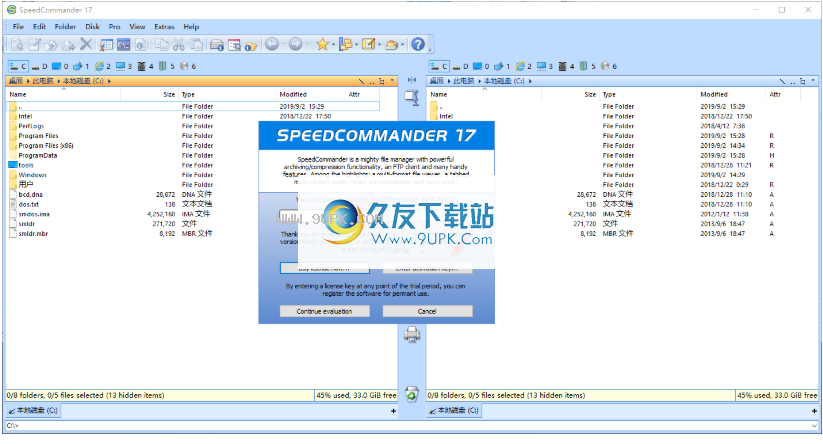This screenshot has height=444, width=823.
Task: Open the right path bar's rightmost dropdown arrow
Action: (814, 81)
